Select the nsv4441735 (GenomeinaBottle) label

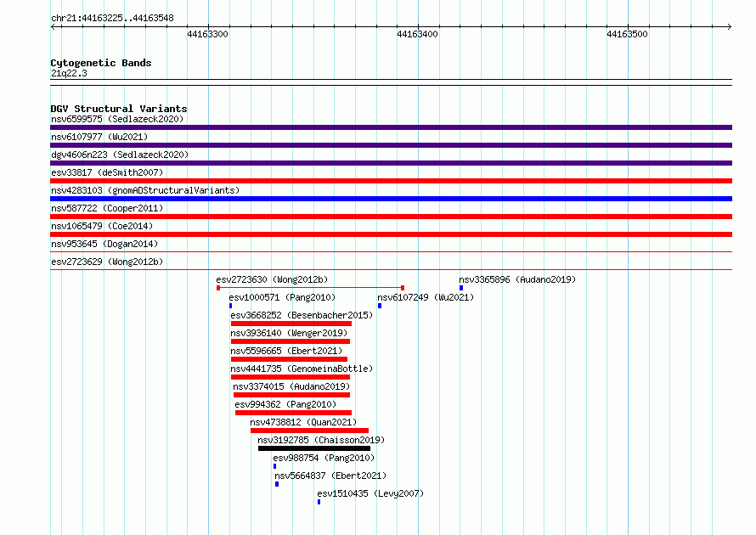[x=302, y=369]
